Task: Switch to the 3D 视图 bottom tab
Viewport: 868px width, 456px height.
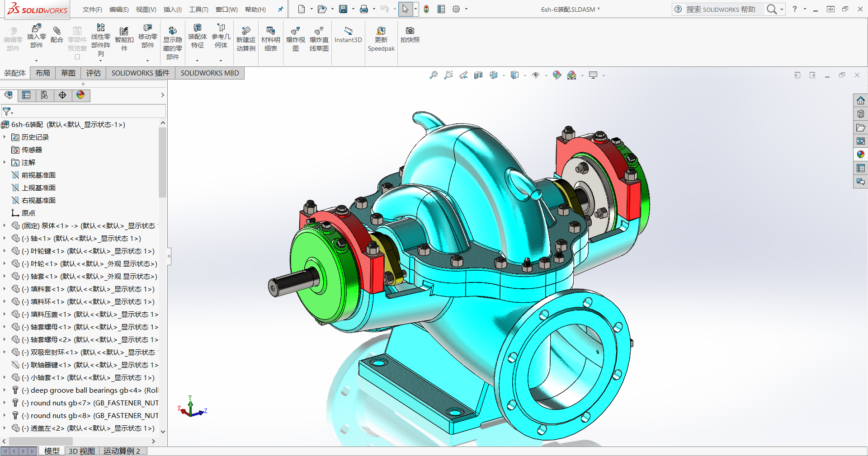Action: tap(82, 451)
